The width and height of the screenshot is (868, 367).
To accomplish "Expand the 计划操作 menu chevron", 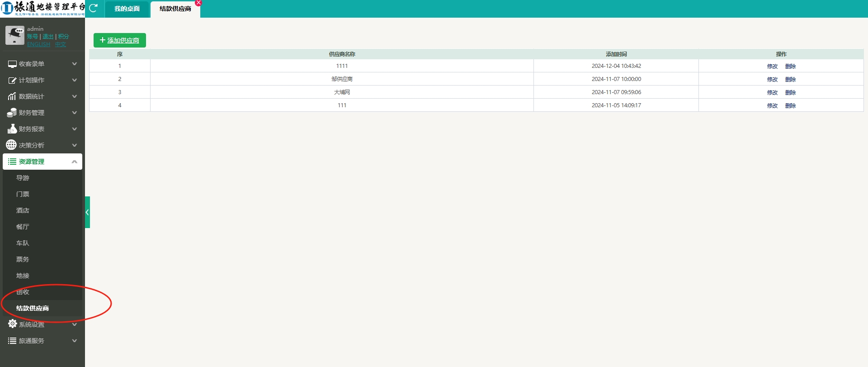I will click(75, 80).
